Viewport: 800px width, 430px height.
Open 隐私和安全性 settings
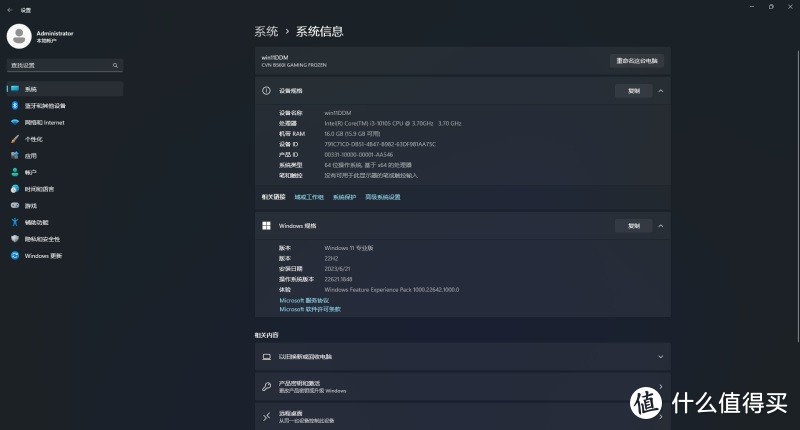click(x=42, y=239)
